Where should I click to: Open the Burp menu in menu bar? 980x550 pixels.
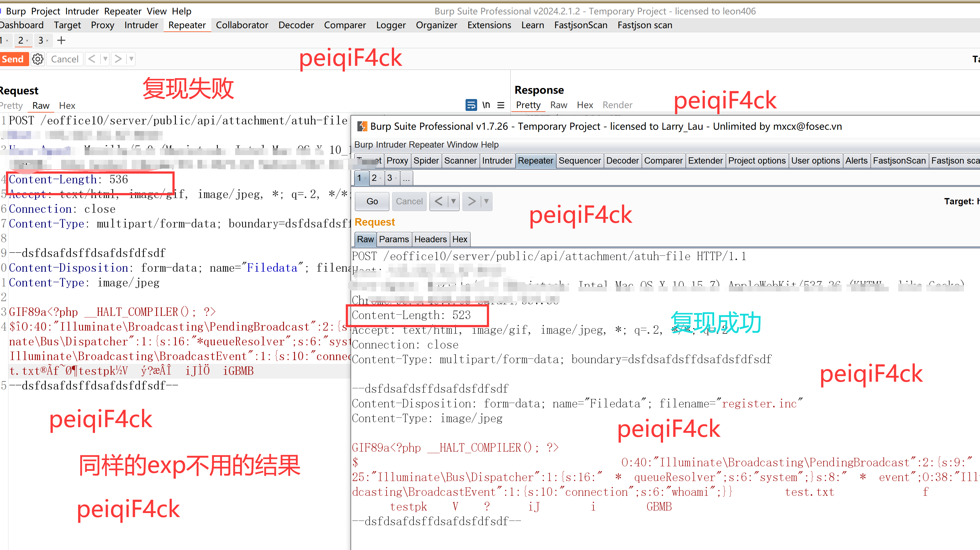[16, 11]
